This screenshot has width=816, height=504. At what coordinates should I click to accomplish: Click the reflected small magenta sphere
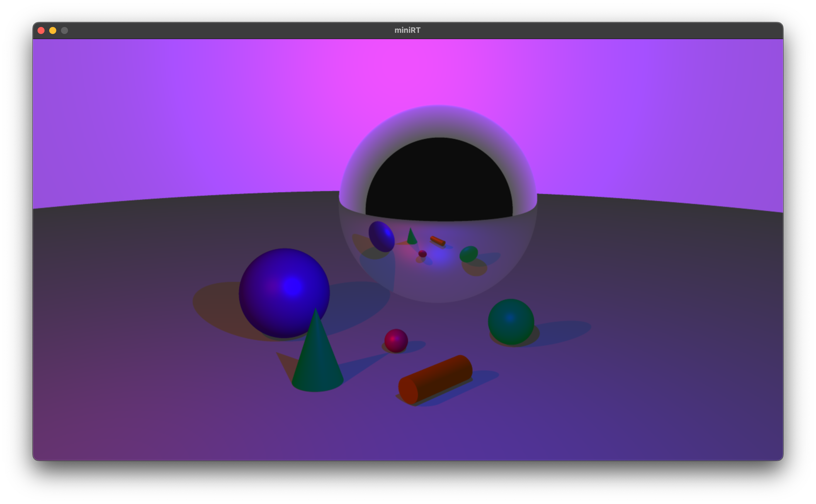[x=422, y=254]
